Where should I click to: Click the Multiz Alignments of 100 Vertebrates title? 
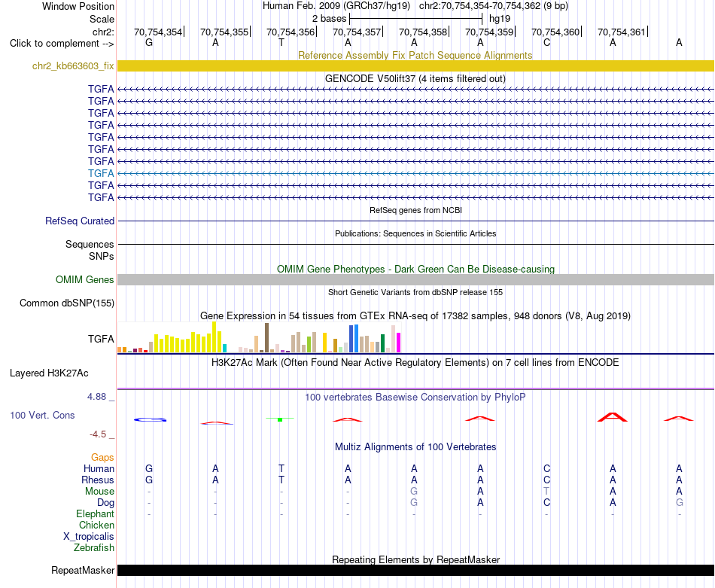415,446
